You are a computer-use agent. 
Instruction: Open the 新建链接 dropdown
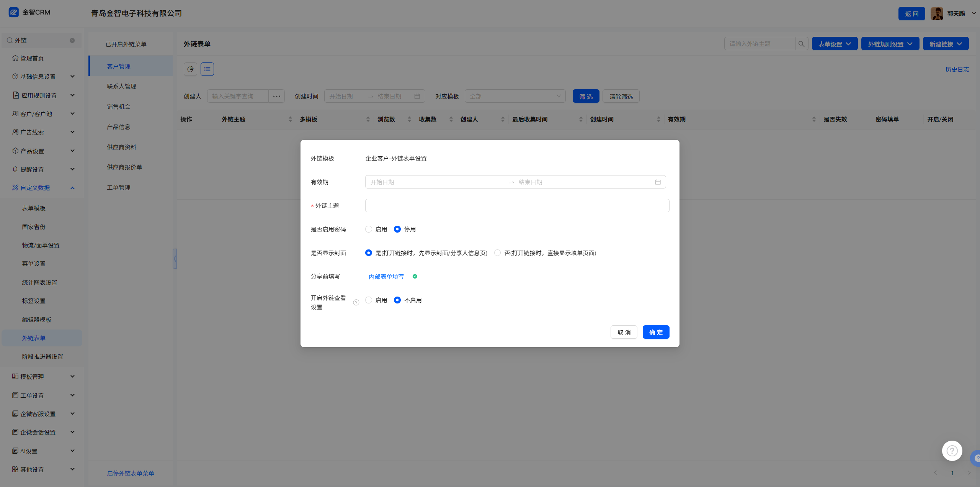coord(946,44)
